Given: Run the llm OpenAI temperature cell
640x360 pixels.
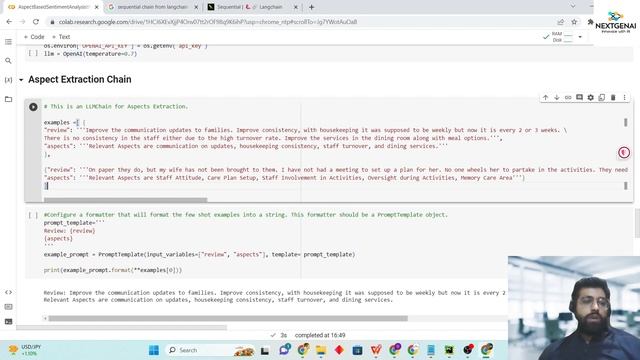Looking at the screenshot, I should (x=33, y=53).
